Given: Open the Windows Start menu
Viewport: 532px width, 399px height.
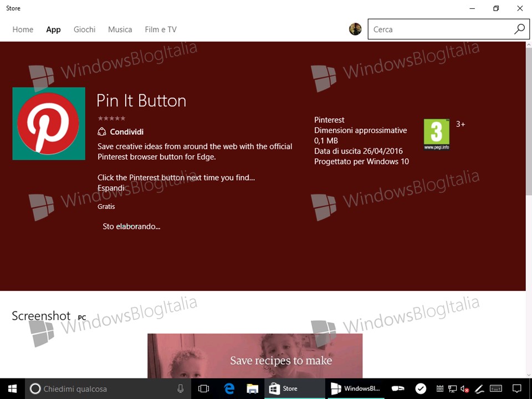Looking at the screenshot, I should (13, 389).
